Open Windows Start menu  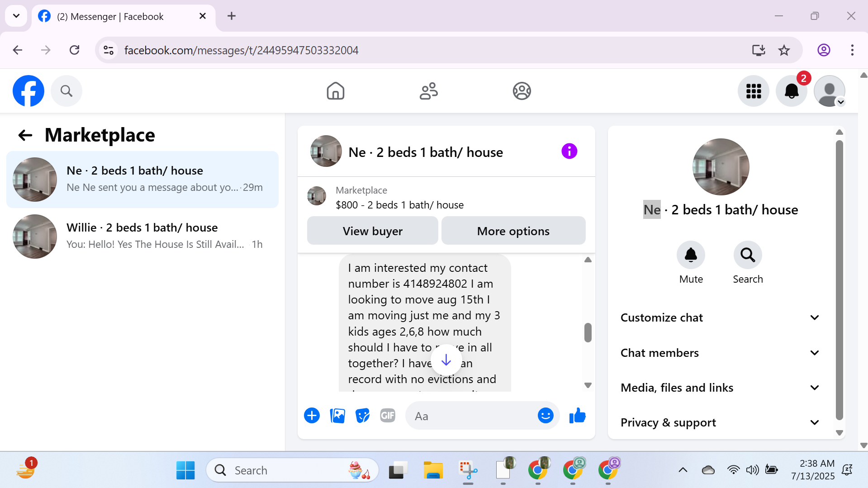(185, 470)
